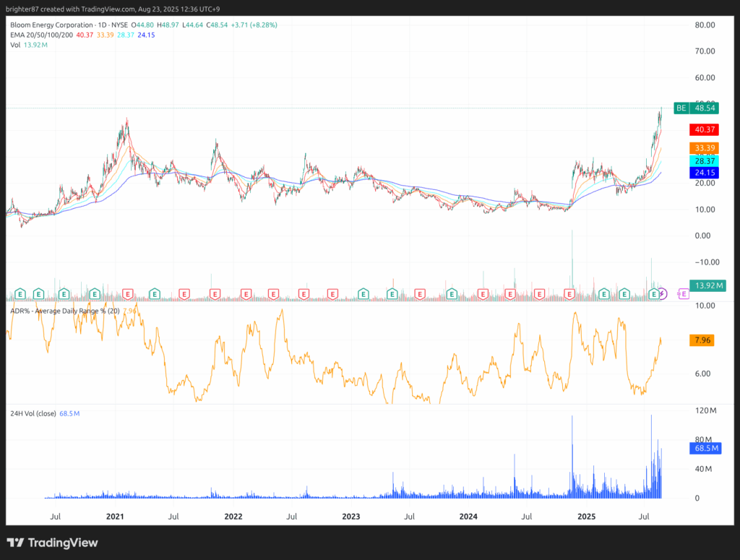Click the close price C48.54 in the legend
This screenshot has height=560, width=740.
(x=217, y=25)
